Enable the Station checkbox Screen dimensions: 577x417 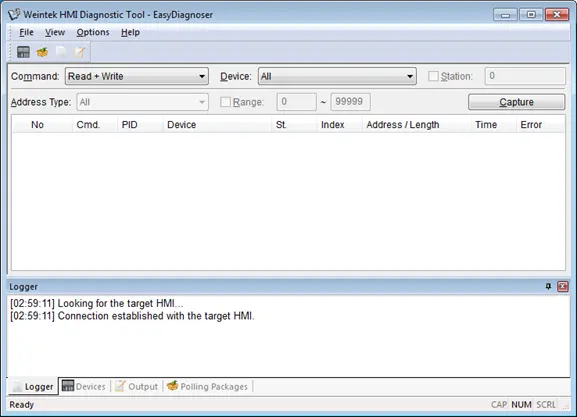[433, 76]
